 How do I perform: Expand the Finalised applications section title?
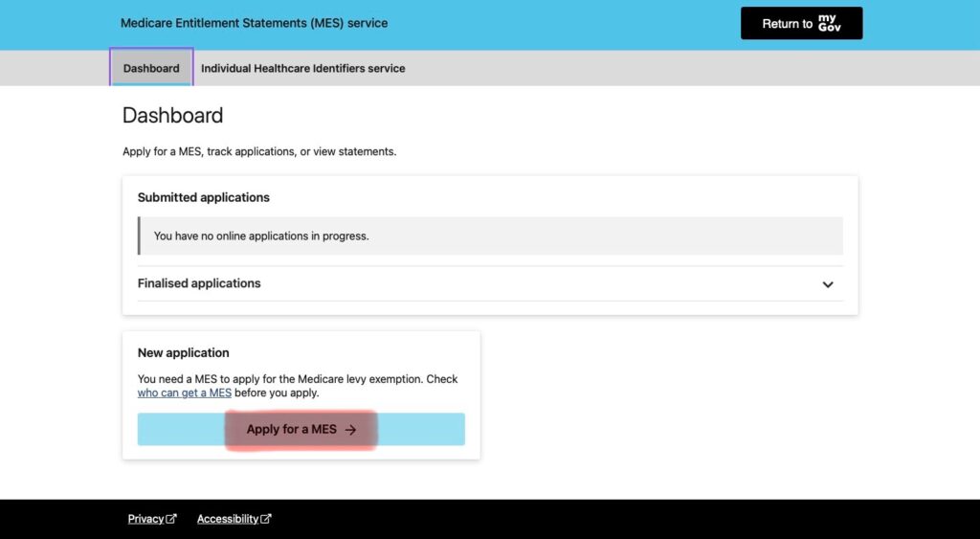[199, 283]
